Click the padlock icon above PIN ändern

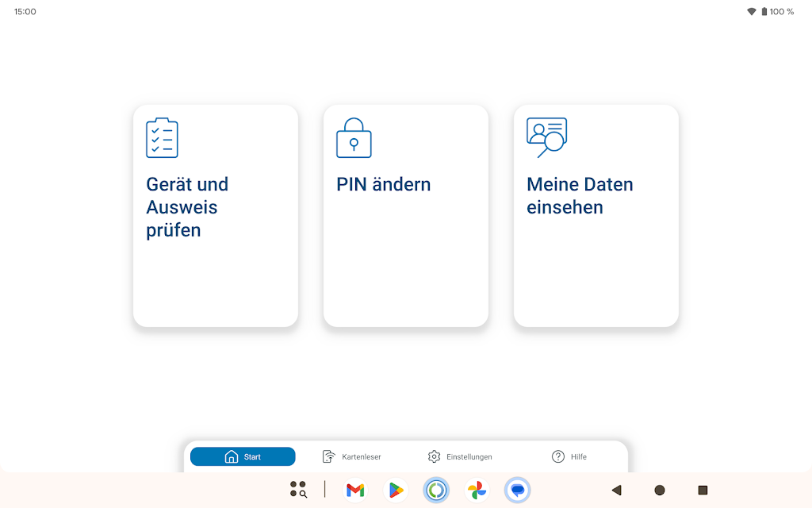[x=354, y=138]
